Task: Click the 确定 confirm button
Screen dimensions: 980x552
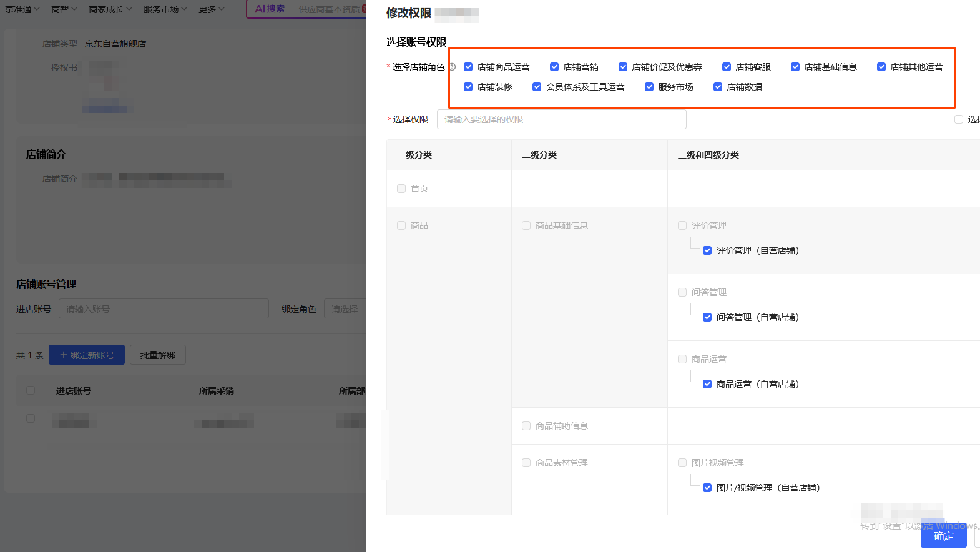Action: pyautogui.click(x=943, y=536)
